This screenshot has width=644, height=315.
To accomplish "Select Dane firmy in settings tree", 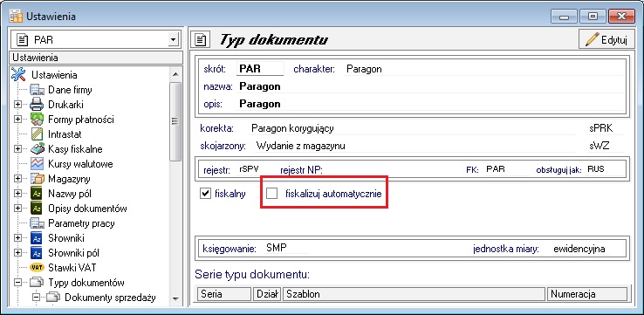I will click(70, 90).
